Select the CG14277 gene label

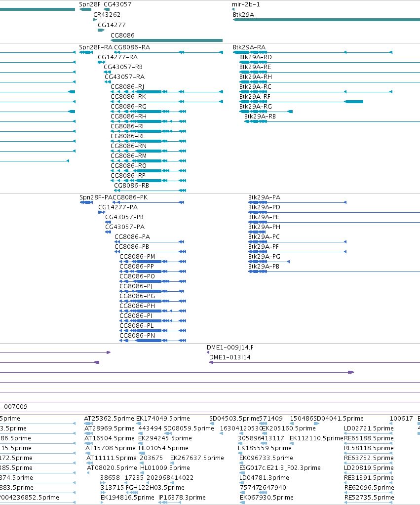pyautogui.click(x=112, y=25)
